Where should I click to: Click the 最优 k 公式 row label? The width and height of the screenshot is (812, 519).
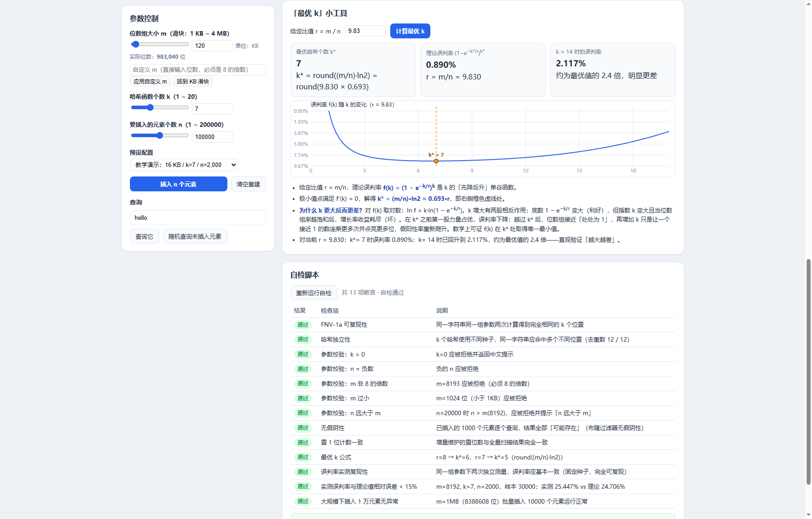336,457
